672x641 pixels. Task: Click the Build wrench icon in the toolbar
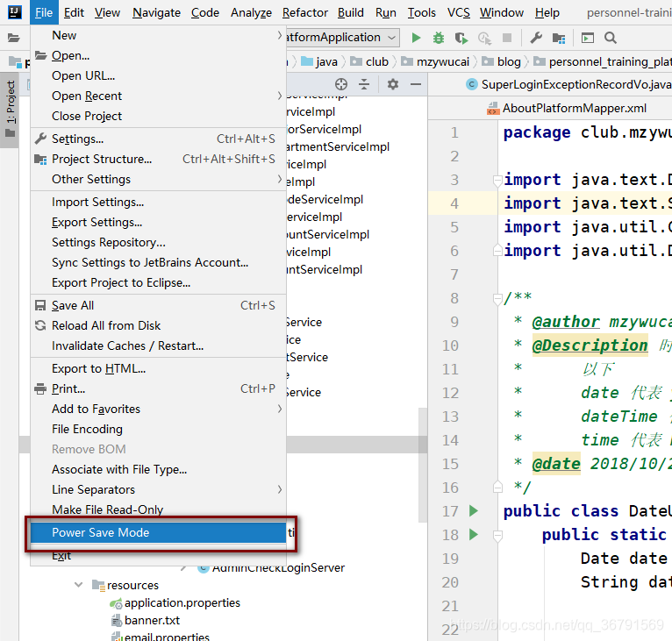[536, 38]
